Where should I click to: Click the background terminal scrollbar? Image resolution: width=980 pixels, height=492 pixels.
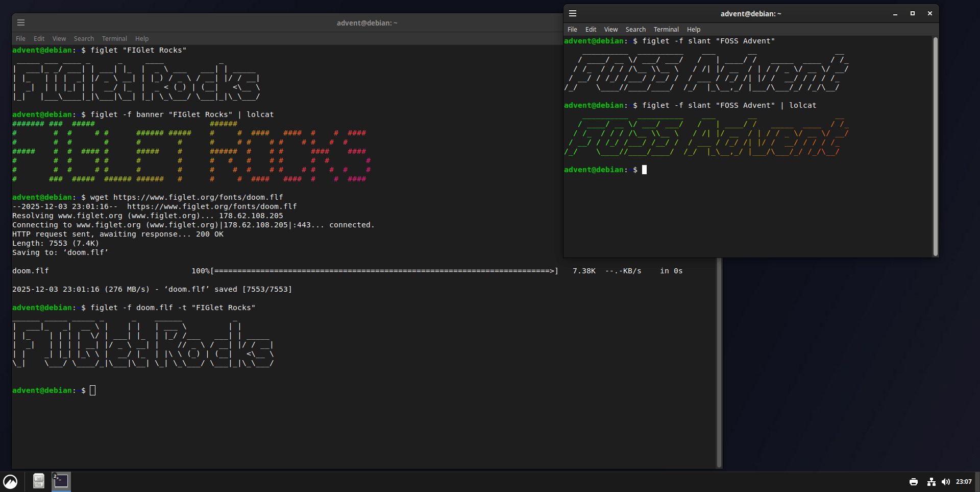point(719,363)
